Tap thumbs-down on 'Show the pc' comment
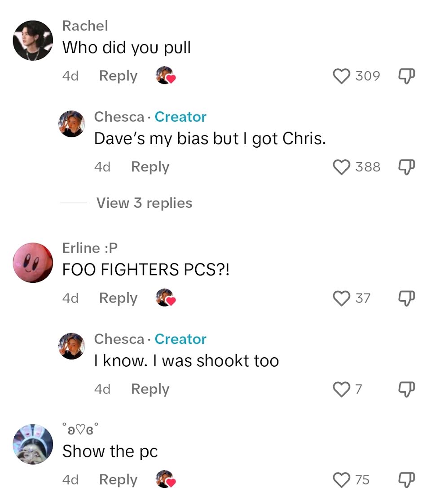 (407, 480)
